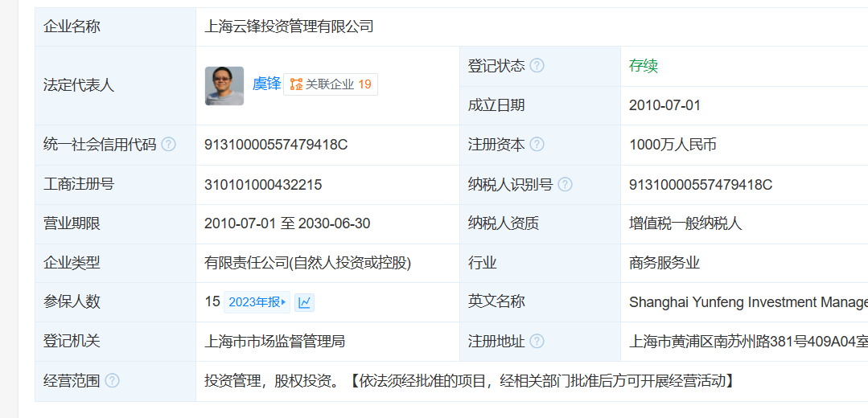
Task: Select business registration number 310101000432215
Action: click(x=263, y=185)
